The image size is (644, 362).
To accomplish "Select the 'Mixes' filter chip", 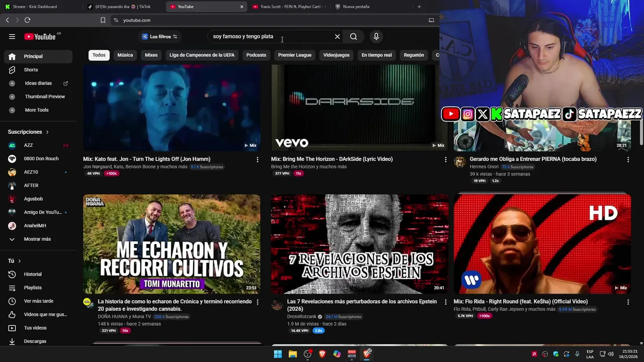I will coord(151,55).
